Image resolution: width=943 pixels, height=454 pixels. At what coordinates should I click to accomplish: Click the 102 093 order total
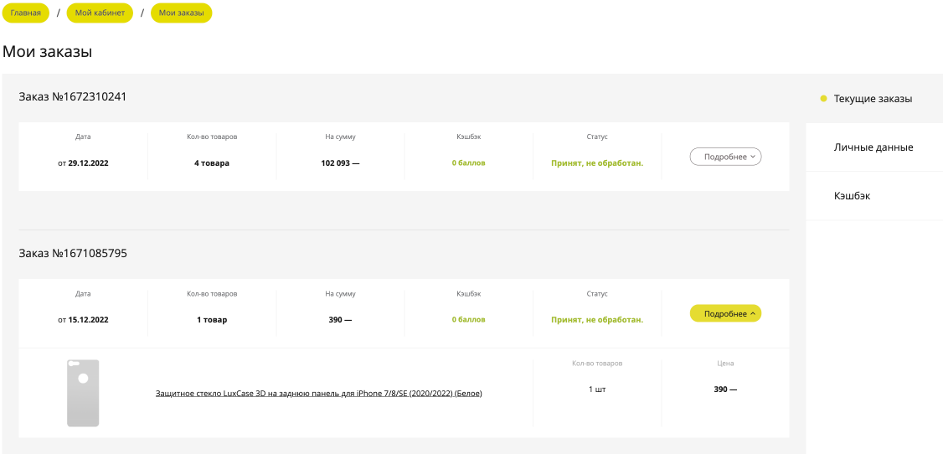coord(340,163)
